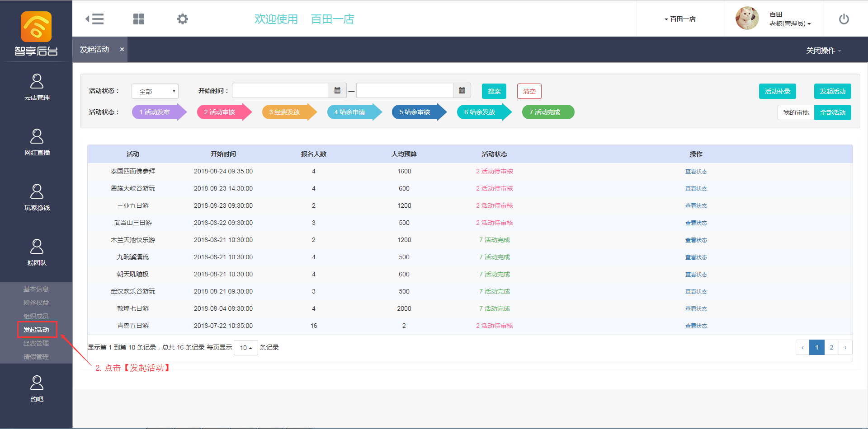Open 玩家挣钱 in the sidebar
This screenshot has height=429, width=868.
(37, 198)
